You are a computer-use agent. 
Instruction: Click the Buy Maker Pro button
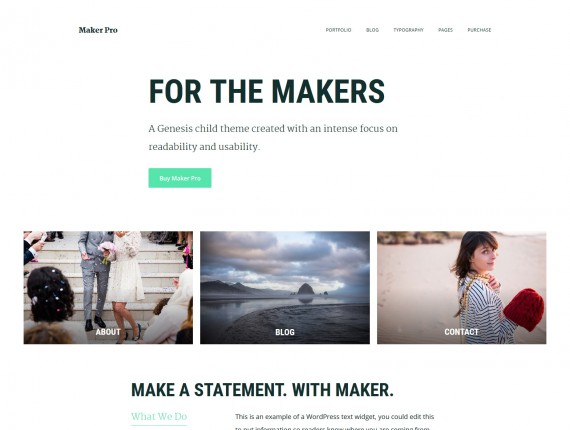click(180, 178)
